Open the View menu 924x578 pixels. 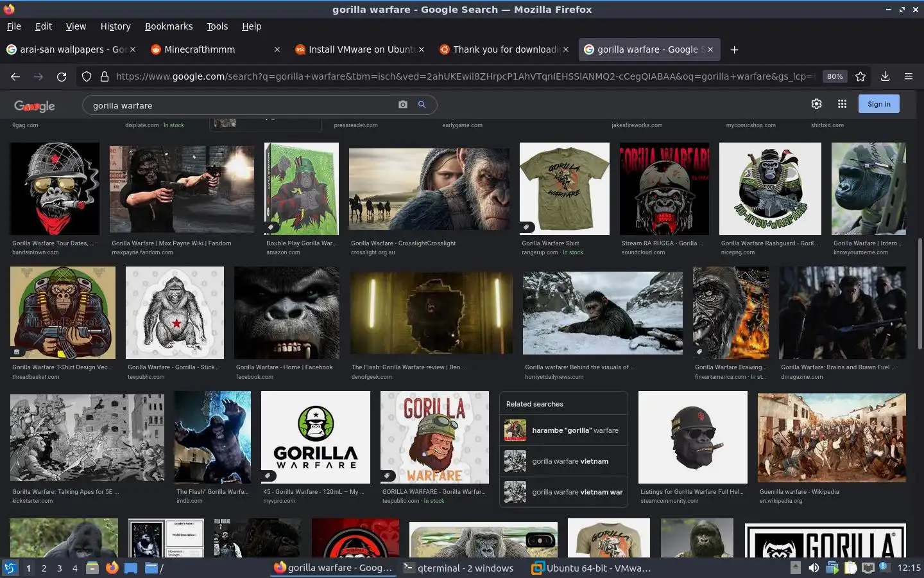76,26
